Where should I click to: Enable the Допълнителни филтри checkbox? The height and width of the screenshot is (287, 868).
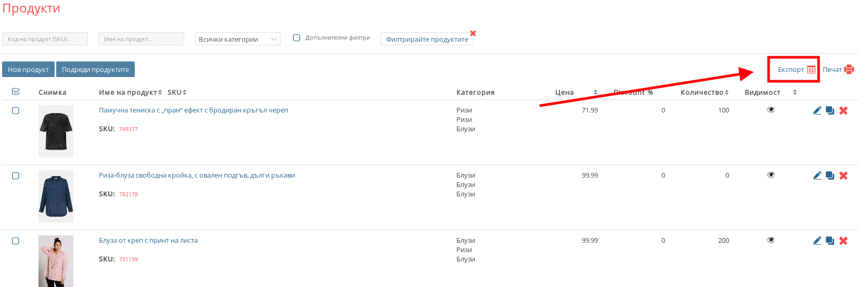(x=297, y=38)
